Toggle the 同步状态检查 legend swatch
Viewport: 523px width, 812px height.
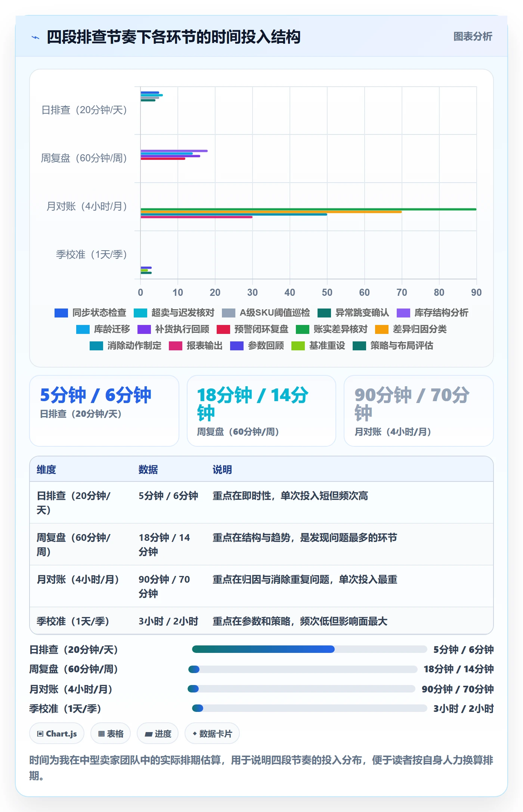tap(61, 313)
